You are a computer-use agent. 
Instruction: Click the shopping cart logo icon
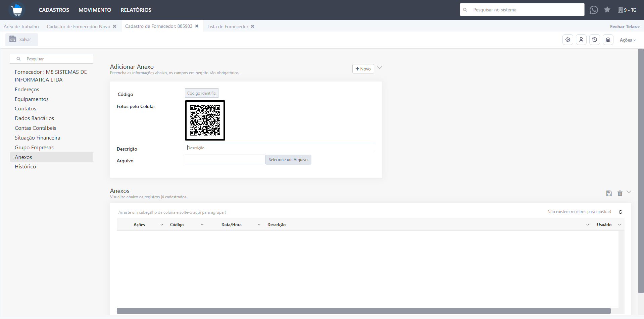(x=17, y=10)
